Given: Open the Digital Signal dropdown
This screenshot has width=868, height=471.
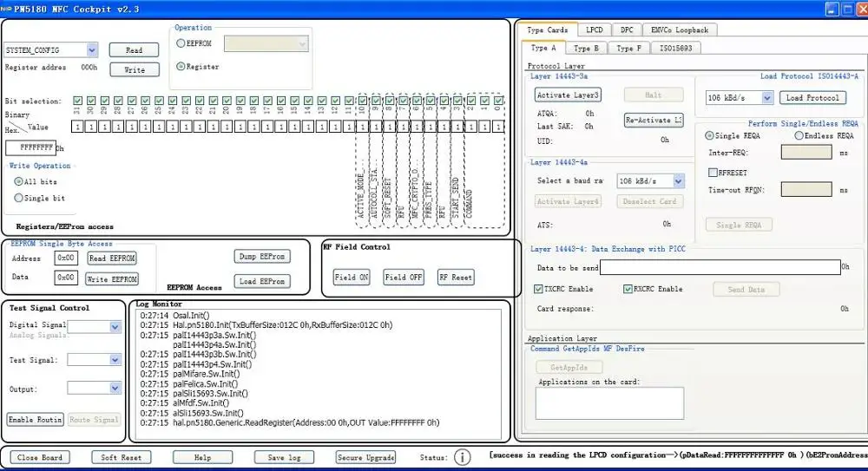Looking at the screenshot, I should tap(115, 327).
